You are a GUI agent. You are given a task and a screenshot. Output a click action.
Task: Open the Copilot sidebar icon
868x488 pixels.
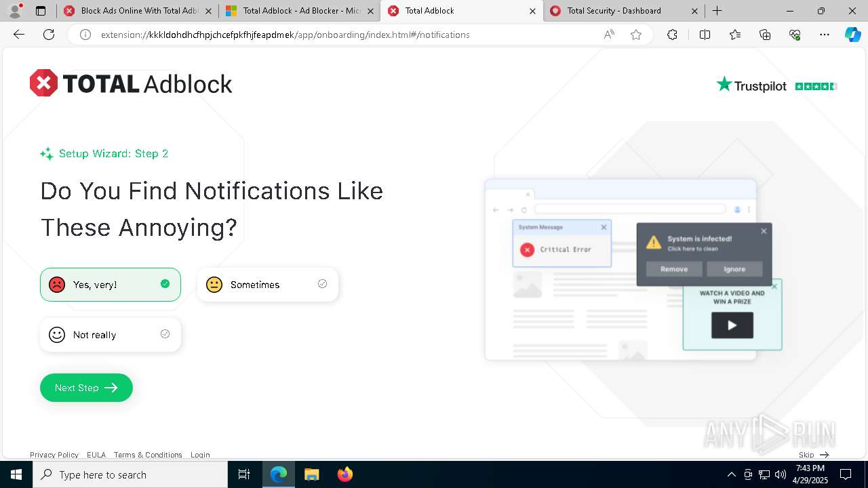pos(853,35)
